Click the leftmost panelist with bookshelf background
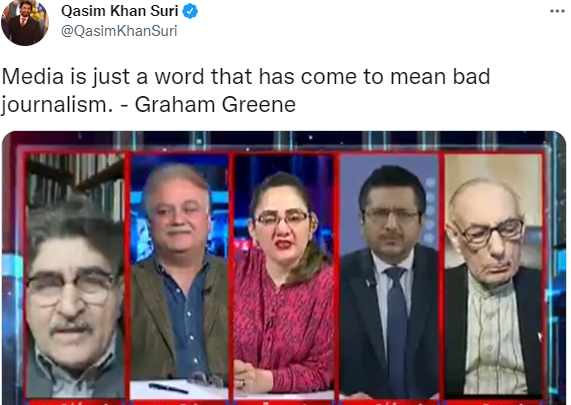This screenshot has width=571, height=405. point(75,275)
